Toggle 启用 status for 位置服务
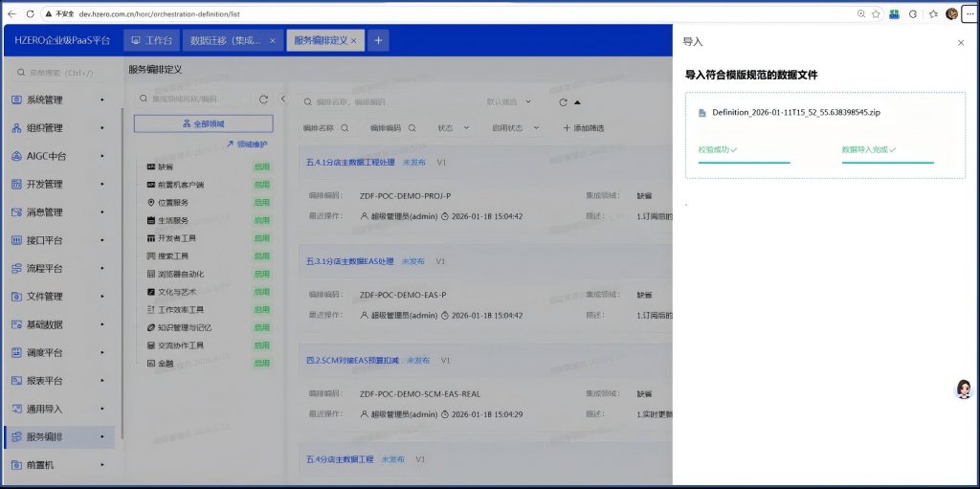Image resolution: width=980 pixels, height=489 pixels. click(261, 202)
